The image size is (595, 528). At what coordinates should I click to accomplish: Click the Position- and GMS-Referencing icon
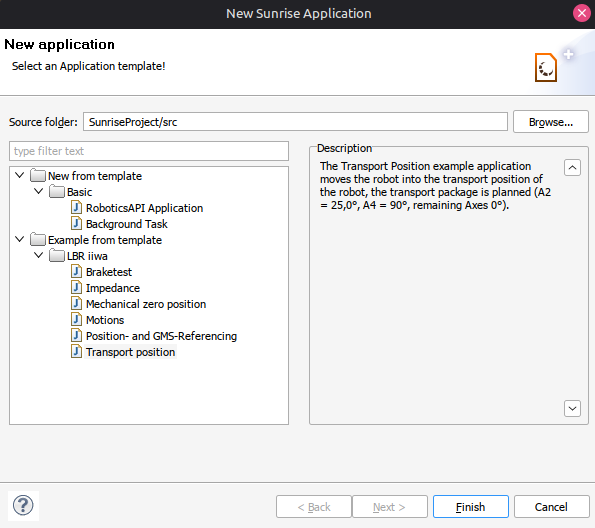click(76, 336)
